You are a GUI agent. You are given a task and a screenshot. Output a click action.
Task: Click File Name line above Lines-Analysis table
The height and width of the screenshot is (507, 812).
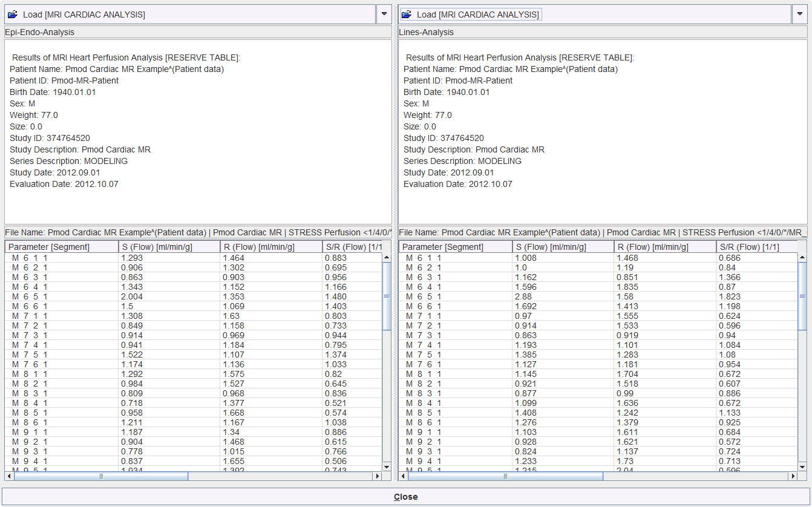[x=603, y=232]
